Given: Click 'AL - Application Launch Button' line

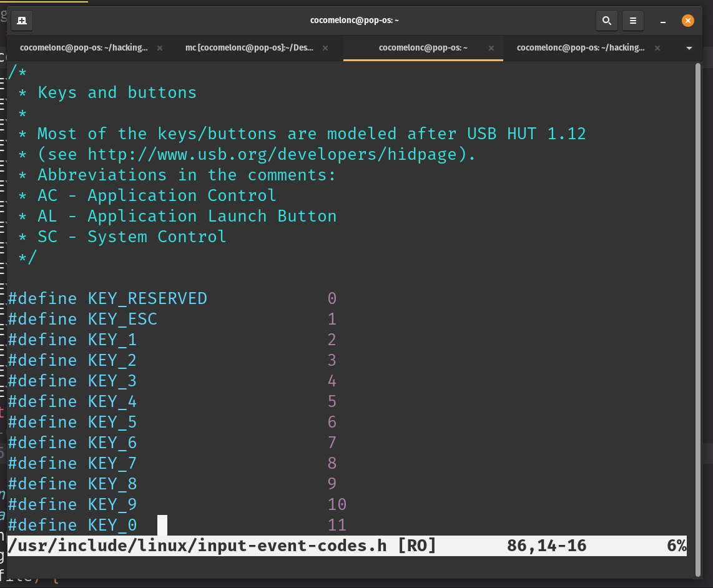Looking at the screenshot, I should point(177,217).
